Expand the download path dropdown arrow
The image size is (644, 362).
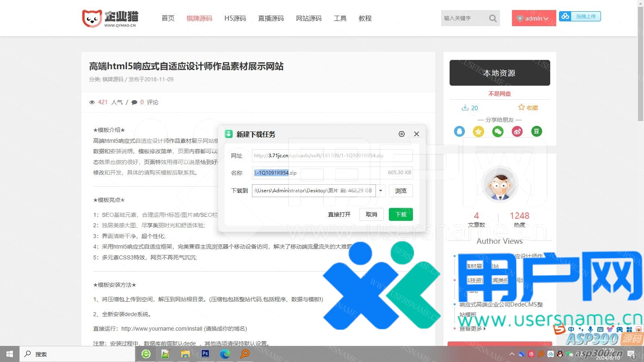tap(381, 191)
